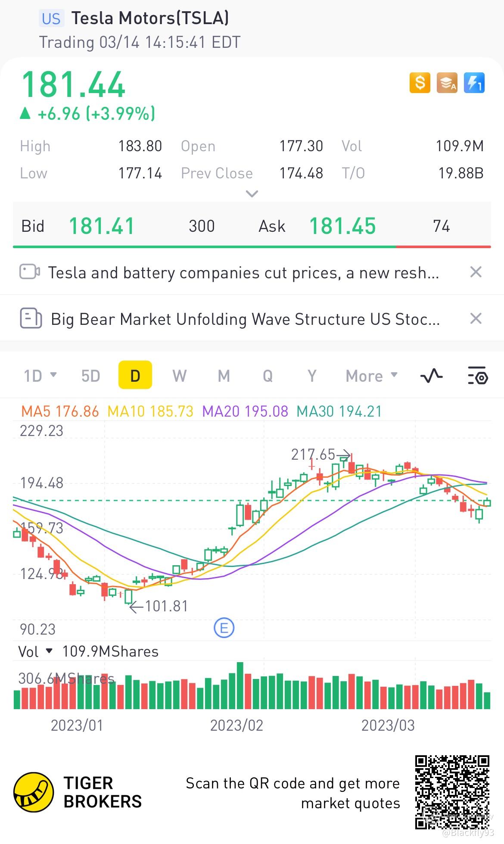Tap the Tesla Motors(TSLA) title
Viewport: 504px width, 844px height.
pos(150,18)
